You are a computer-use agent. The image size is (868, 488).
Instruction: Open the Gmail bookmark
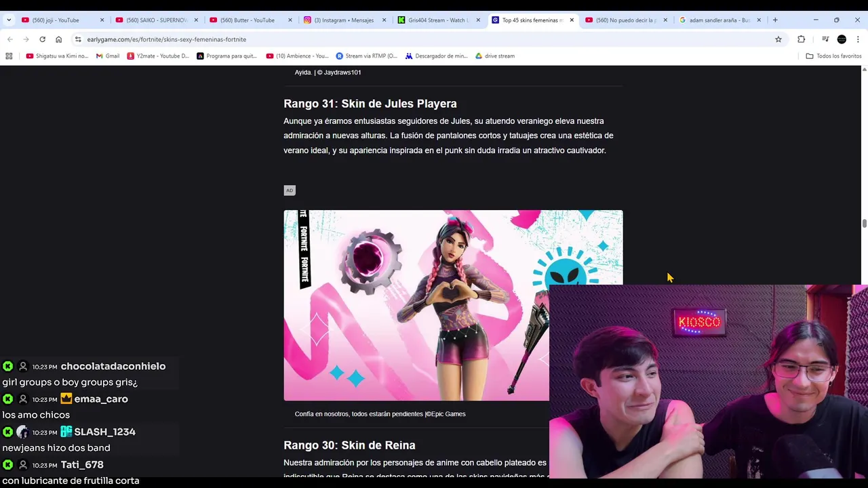108,56
